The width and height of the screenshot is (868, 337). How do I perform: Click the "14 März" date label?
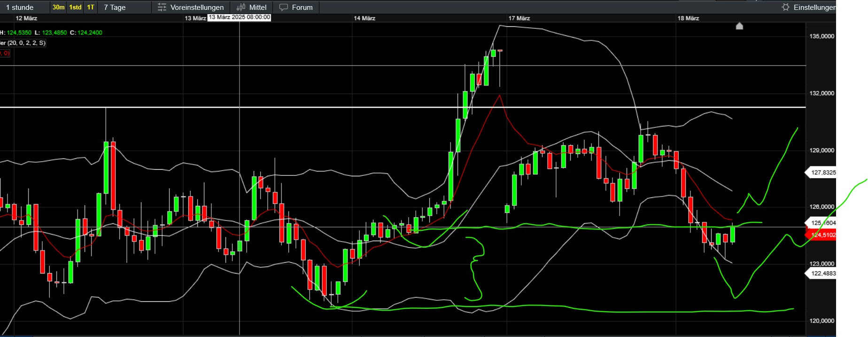(x=364, y=18)
